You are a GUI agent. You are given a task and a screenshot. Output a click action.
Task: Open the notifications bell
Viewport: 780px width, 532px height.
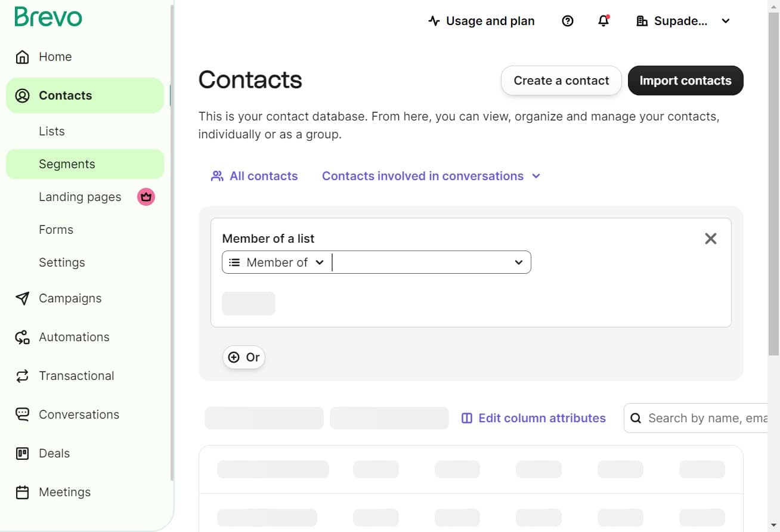click(603, 21)
